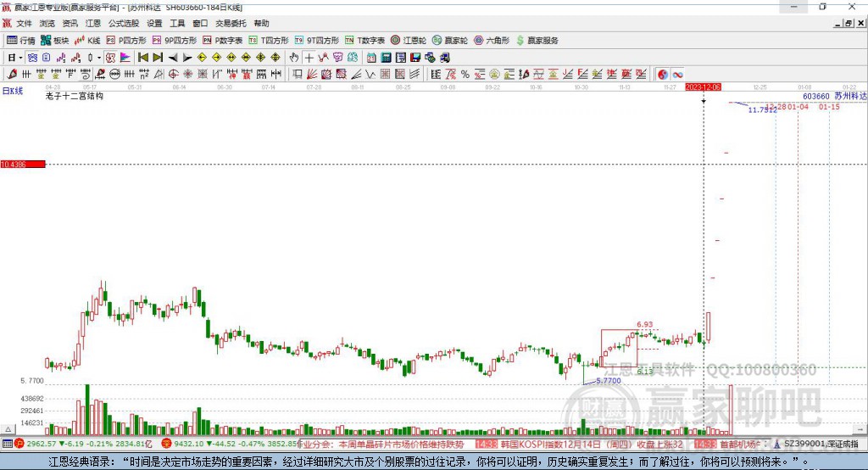The width and height of the screenshot is (868, 470).
Task: Select the hand pan tool
Action: 294,58
